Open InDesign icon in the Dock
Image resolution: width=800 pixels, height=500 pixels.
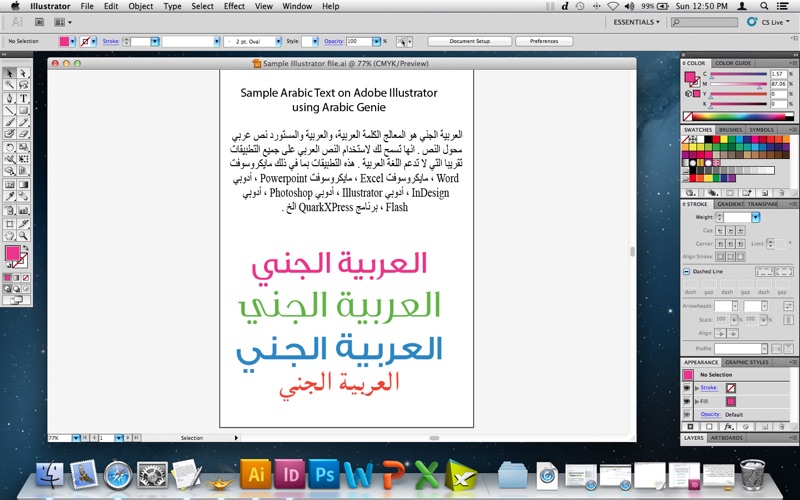click(290, 474)
